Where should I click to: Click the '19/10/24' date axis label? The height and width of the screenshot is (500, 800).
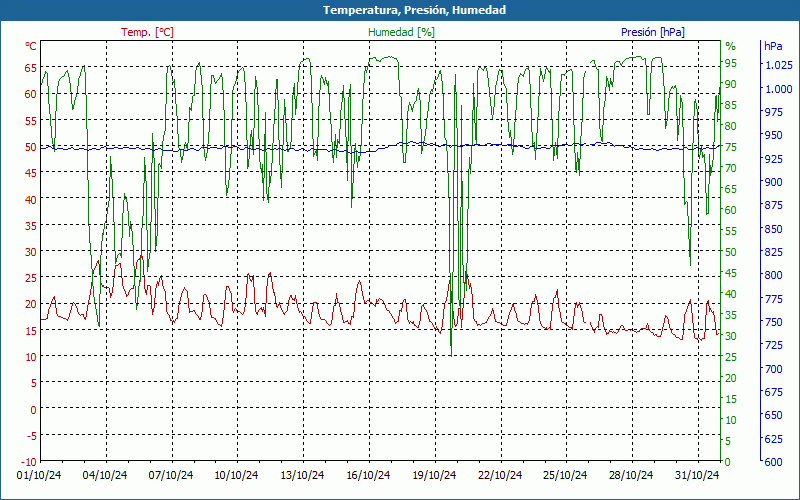(434, 475)
